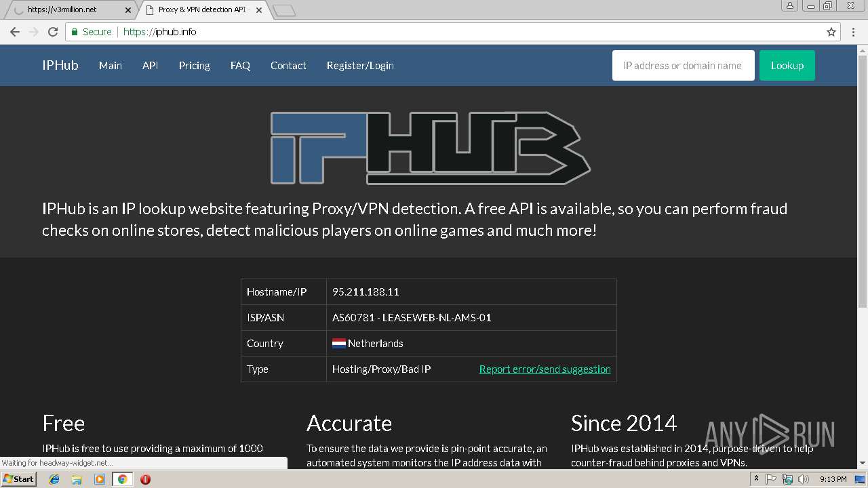The height and width of the screenshot is (488, 868).
Task: Click the green Lookup button
Action: pyautogui.click(x=787, y=66)
